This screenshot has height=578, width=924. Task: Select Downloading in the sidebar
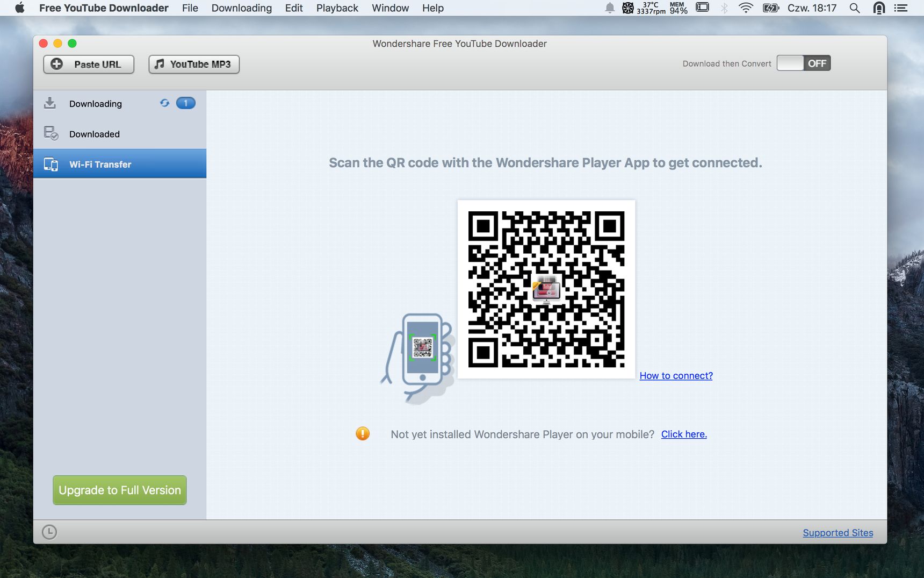point(120,104)
